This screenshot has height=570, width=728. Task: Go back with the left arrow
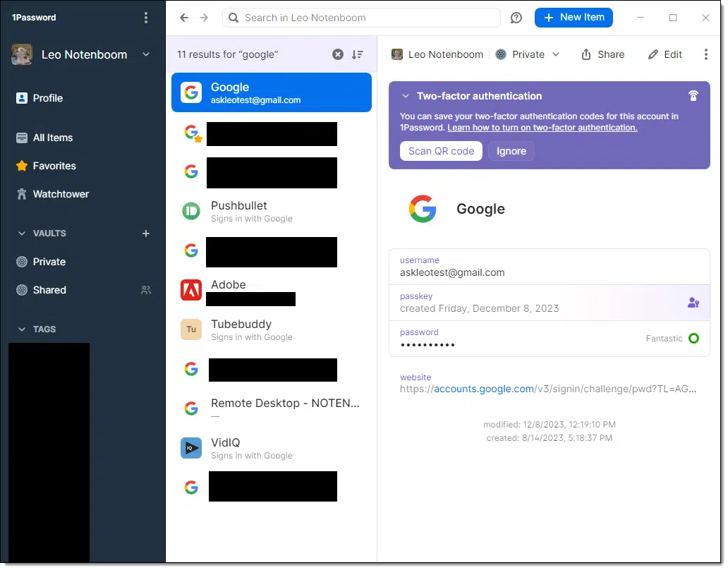[x=184, y=18]
